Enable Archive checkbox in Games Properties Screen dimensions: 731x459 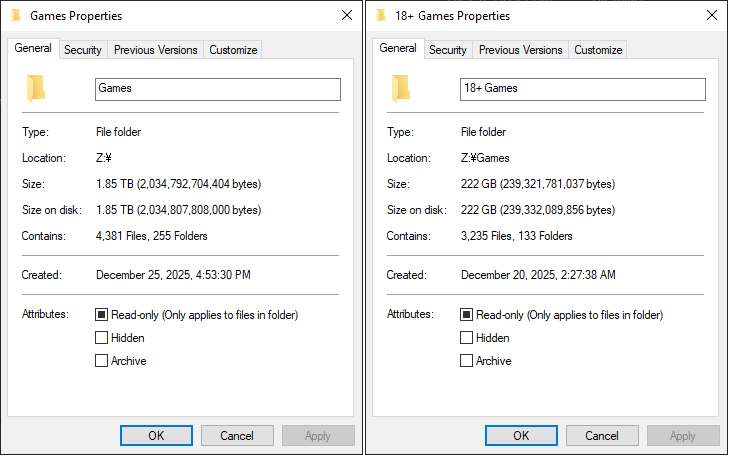[101, 361]
